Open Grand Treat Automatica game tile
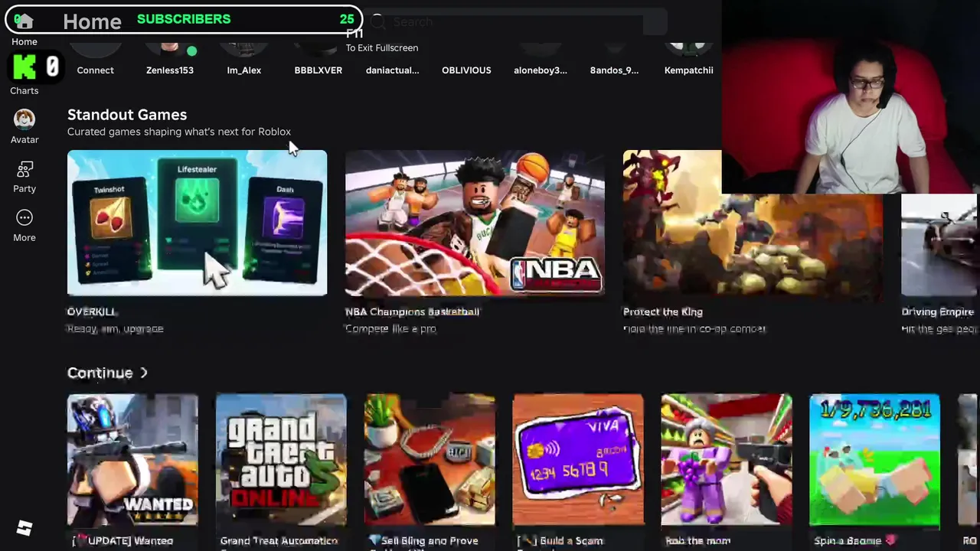This screenshot has width=980, height=551. [281, 460]
